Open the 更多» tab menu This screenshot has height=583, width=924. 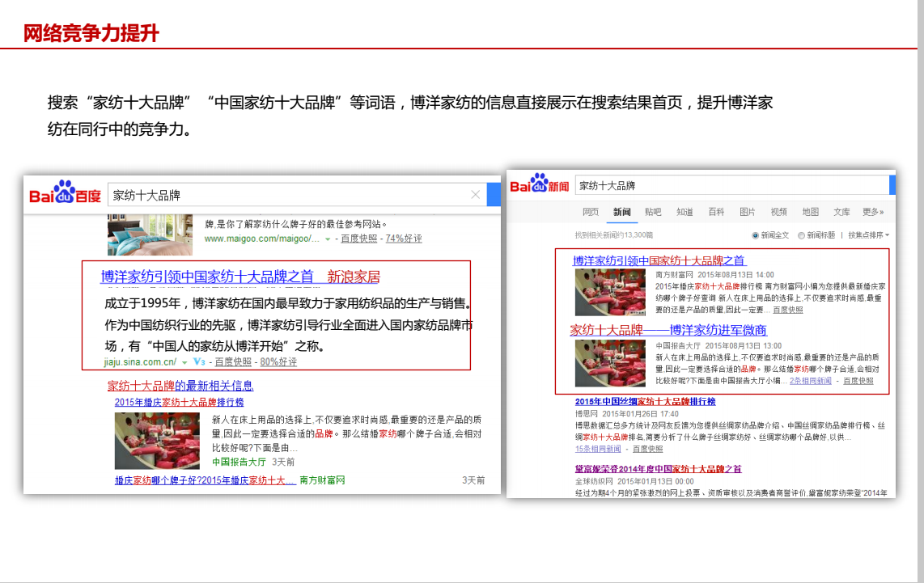click(873, 212)
